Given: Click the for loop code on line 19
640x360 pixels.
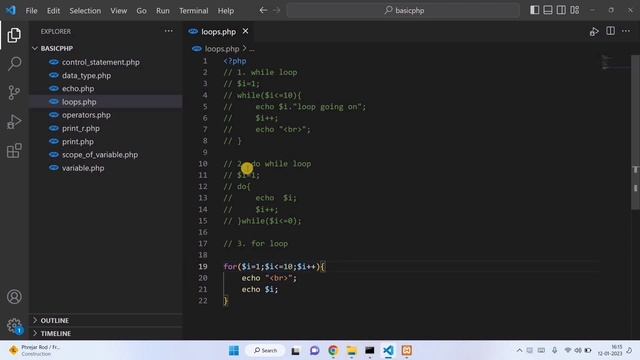Looking at the screenshot, I should [274, 267].
